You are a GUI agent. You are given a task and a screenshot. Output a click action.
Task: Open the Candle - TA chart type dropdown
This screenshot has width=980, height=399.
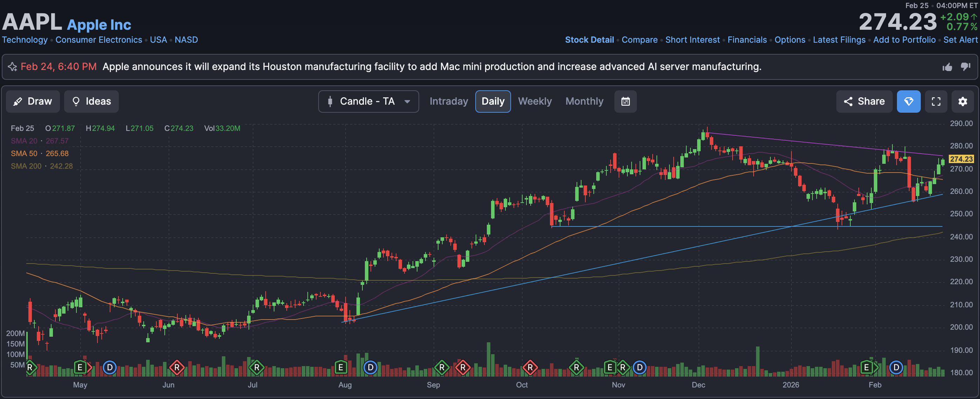368,101
